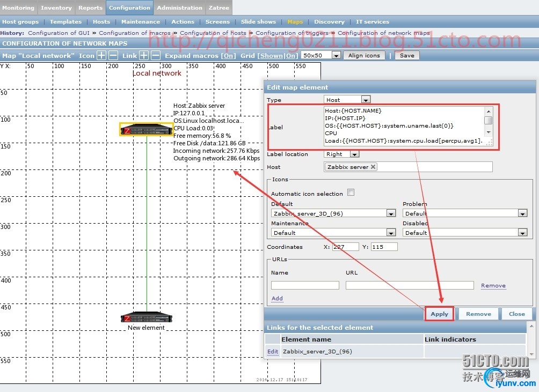
Task: Open the Maintenance icon dropdown
Action: pyautogui.click(x=333, y=233)
